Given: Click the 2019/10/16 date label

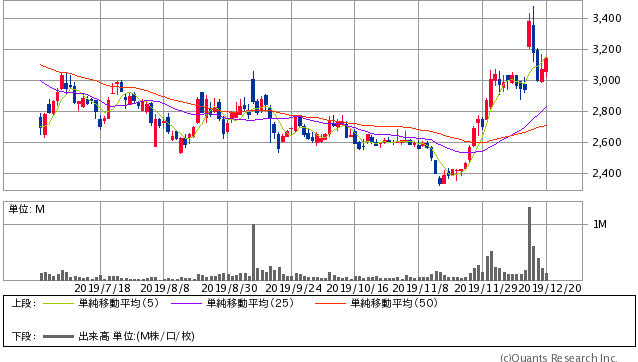Looking at the screenshot, I should click(358, 288).
